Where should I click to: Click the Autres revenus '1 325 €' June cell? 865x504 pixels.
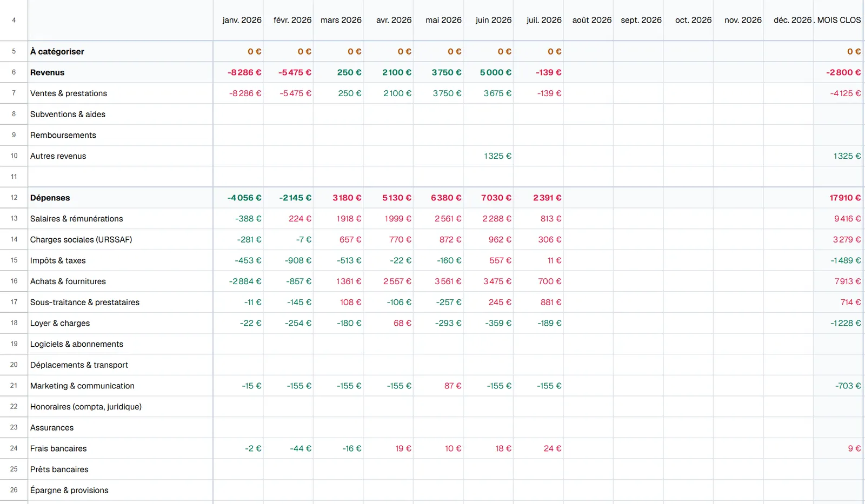tap(489, 156)
